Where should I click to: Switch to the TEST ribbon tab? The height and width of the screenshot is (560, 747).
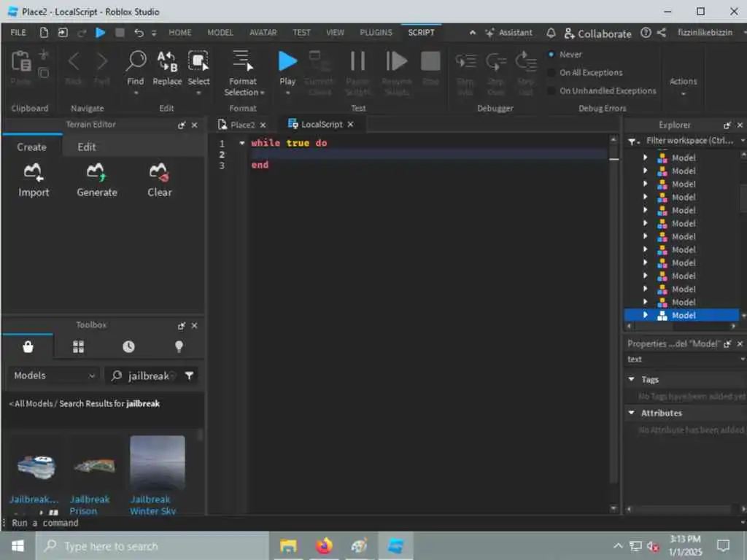[301, 32]
